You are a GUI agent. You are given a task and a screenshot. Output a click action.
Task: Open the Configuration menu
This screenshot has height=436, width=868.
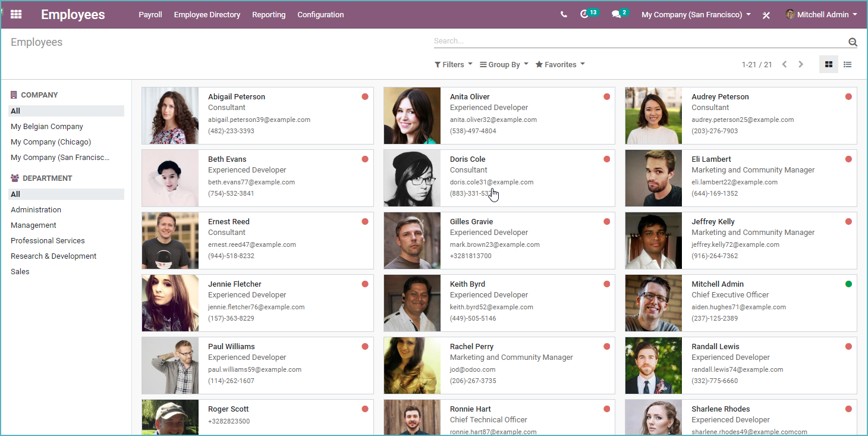coord(320,14)
